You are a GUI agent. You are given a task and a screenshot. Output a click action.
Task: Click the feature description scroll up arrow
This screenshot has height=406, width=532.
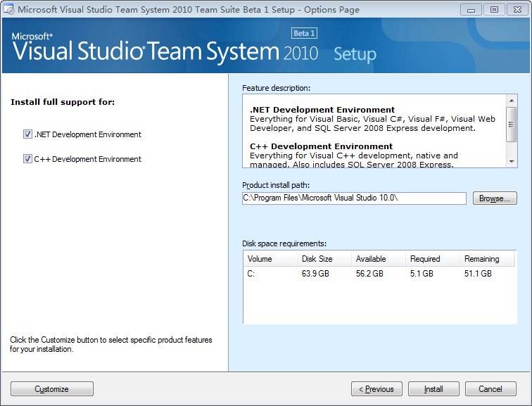[512, 101]
